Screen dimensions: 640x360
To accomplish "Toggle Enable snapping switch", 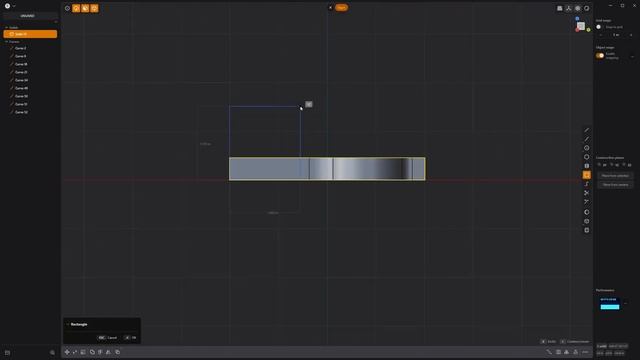I will 600,56.
